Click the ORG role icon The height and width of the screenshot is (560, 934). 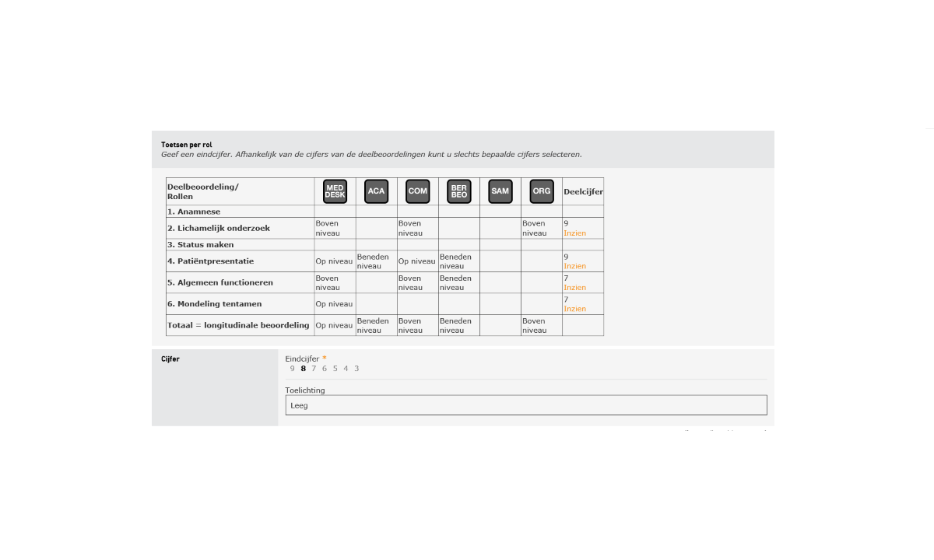[541, 191]
